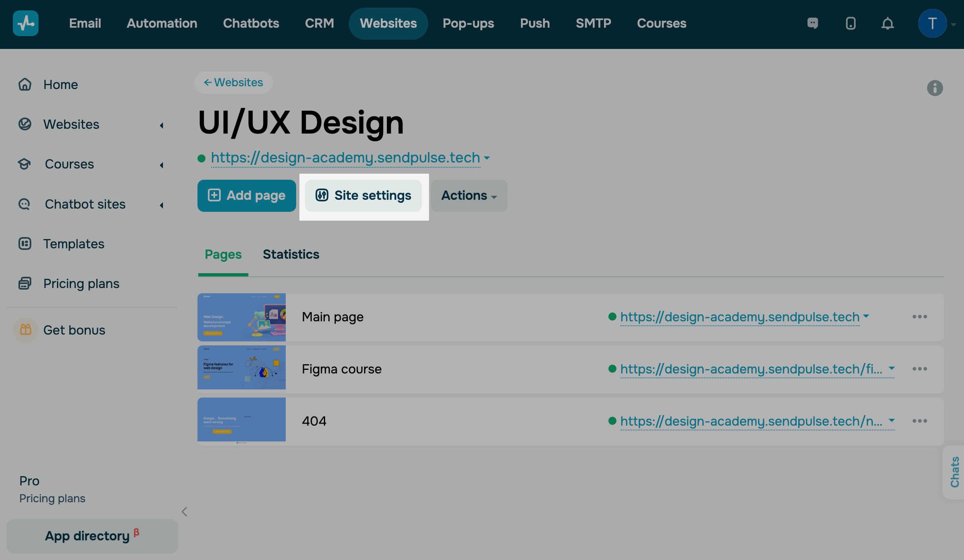
Task: Click the mobile device icon in header
Action: click(850, 23)
